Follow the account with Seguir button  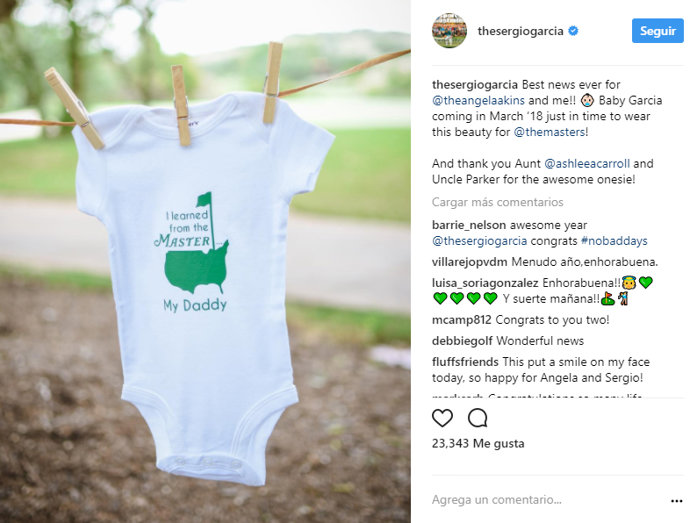(x=657, y=31)
